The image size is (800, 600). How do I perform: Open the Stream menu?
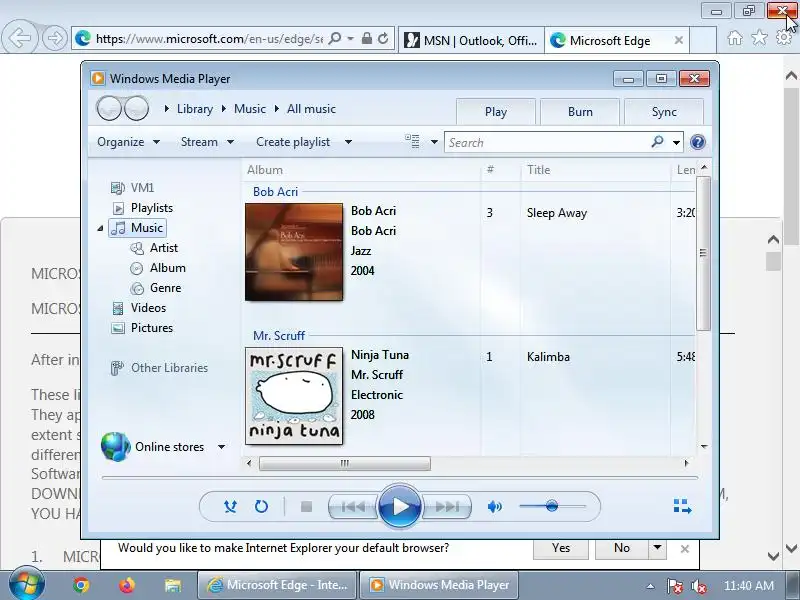207,142
